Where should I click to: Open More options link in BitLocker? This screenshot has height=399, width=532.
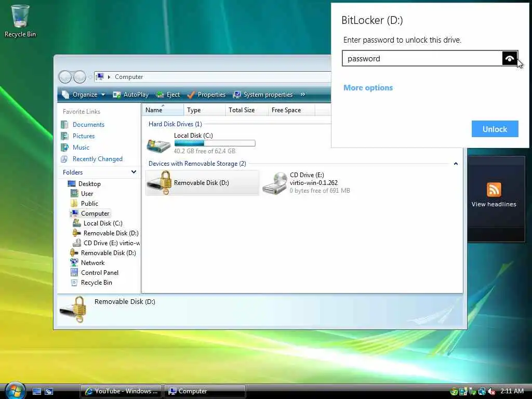click(x=368, y=87)
